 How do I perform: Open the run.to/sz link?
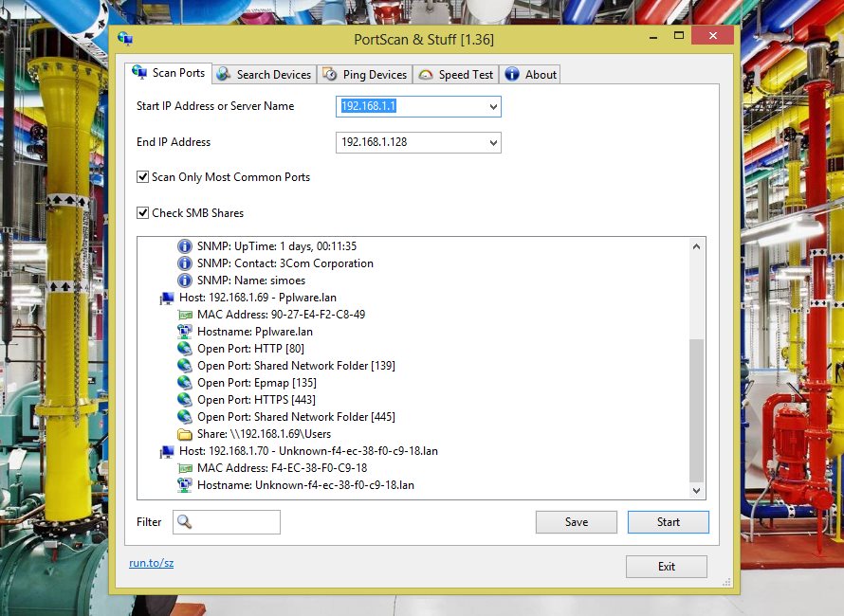coord(151,563)
